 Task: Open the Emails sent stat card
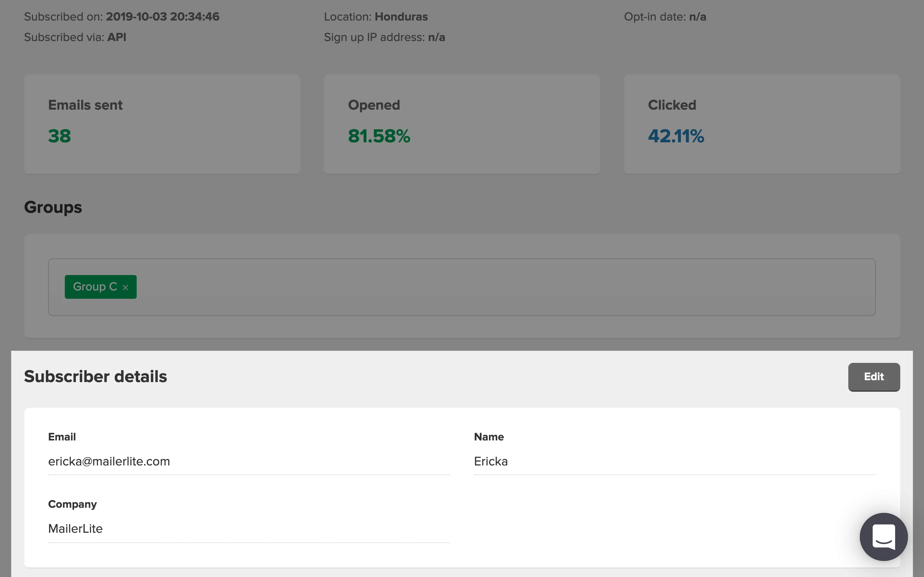162,124
